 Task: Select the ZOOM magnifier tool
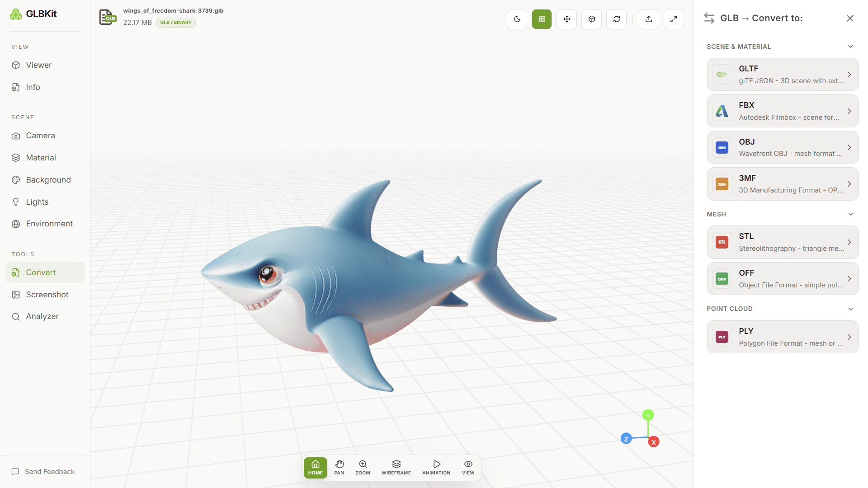click(x=363, y=468)
